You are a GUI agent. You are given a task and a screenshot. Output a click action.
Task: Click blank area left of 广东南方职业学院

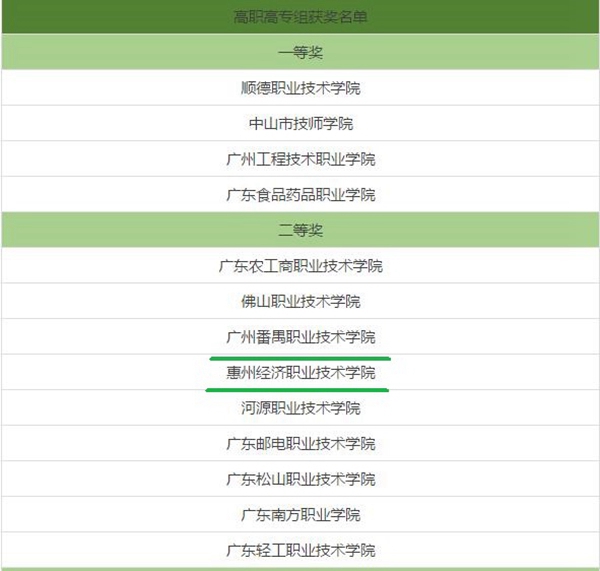pos(121,515)
